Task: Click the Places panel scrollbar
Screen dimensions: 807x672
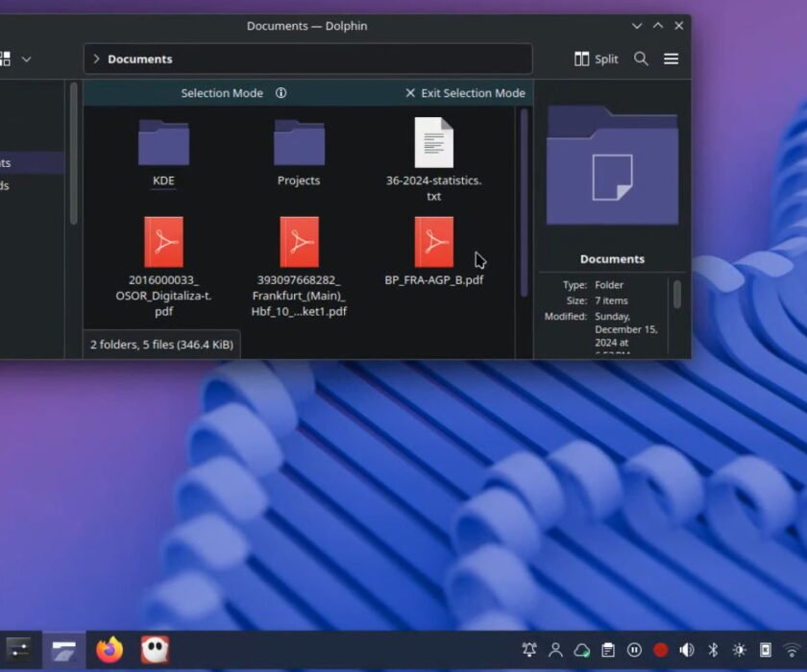Action: 74,153
